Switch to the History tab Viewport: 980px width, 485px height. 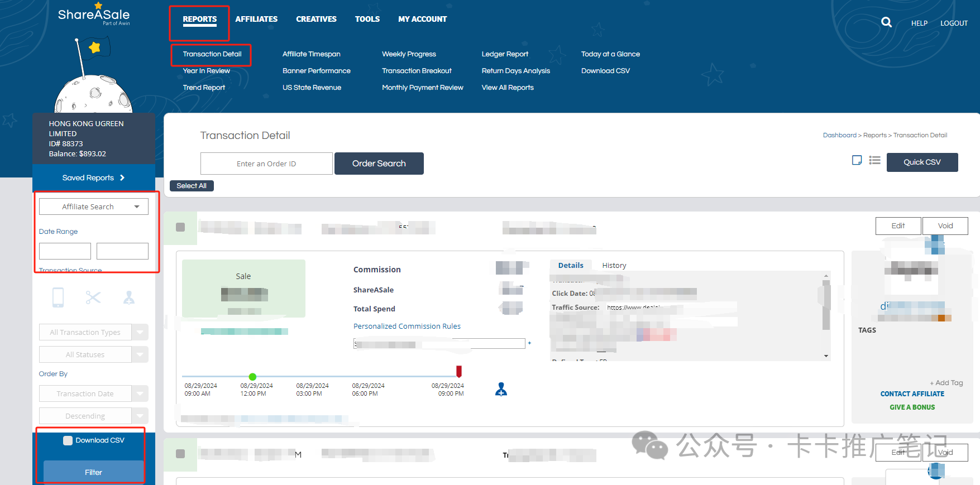coord(614,266)
